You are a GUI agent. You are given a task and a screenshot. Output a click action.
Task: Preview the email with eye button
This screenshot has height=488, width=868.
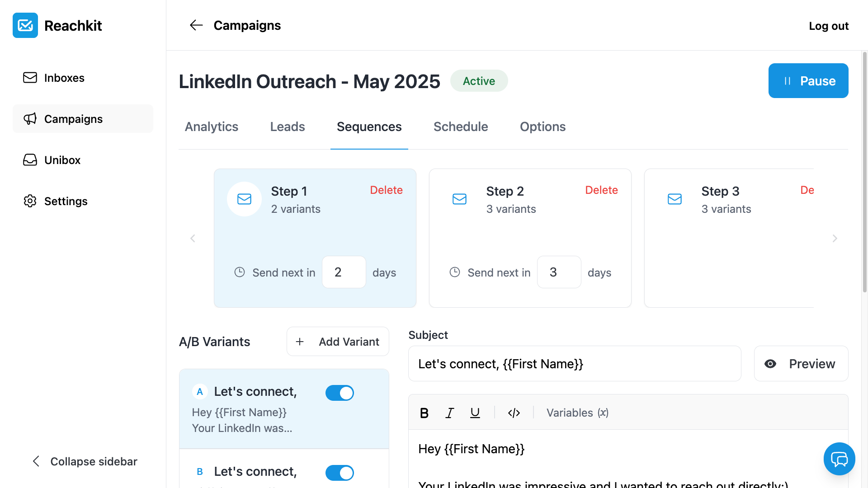tap(801, 364)
